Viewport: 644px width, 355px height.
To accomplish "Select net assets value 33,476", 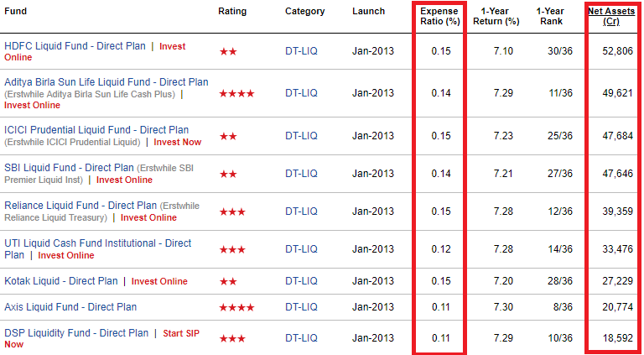I will click(x=617, y=249).
